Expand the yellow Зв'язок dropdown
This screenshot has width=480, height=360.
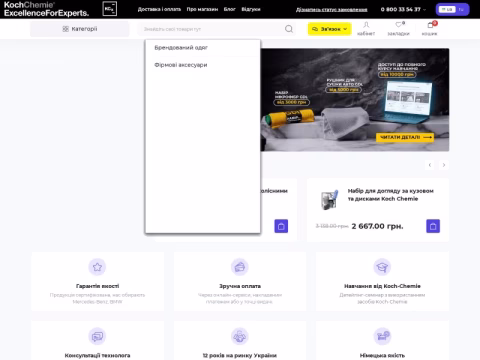pos(329,29)
